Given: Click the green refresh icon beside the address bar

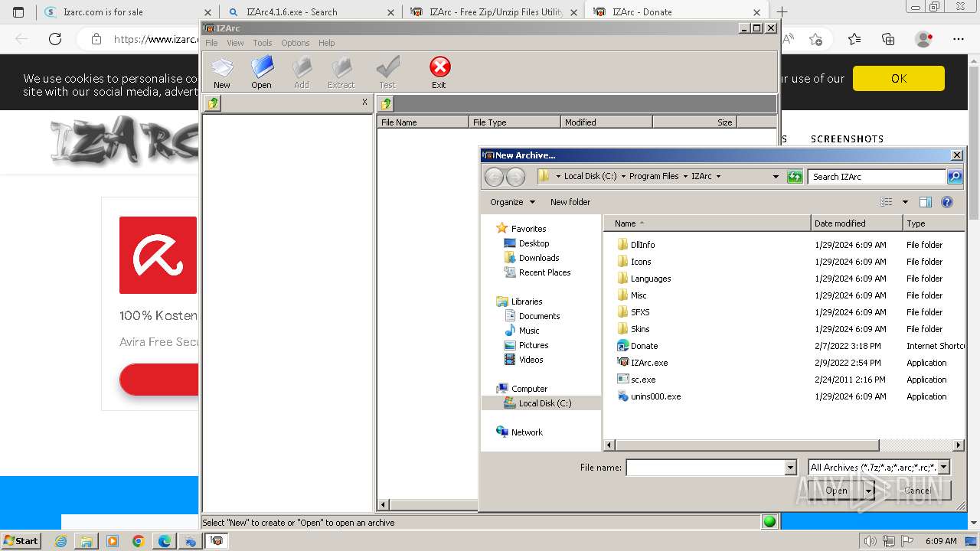Looking at the screenshot, I should point(795,177).
